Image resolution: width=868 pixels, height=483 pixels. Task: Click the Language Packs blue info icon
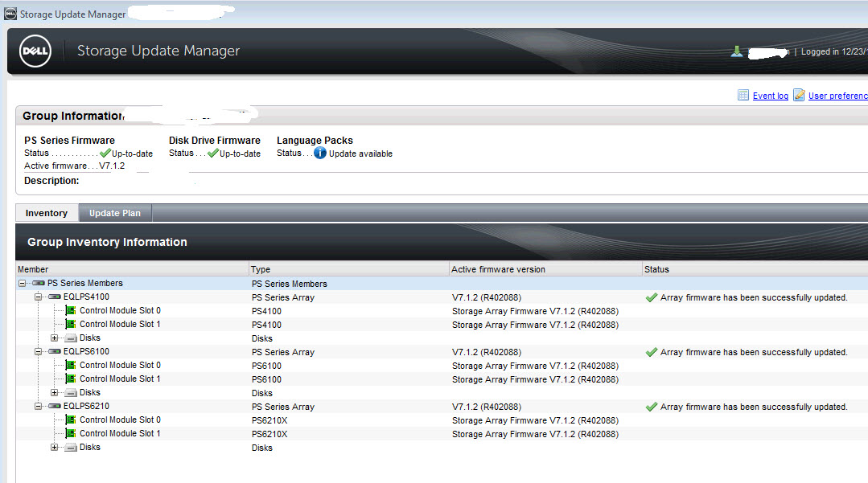pyautogui.click(x=320, y=153)
